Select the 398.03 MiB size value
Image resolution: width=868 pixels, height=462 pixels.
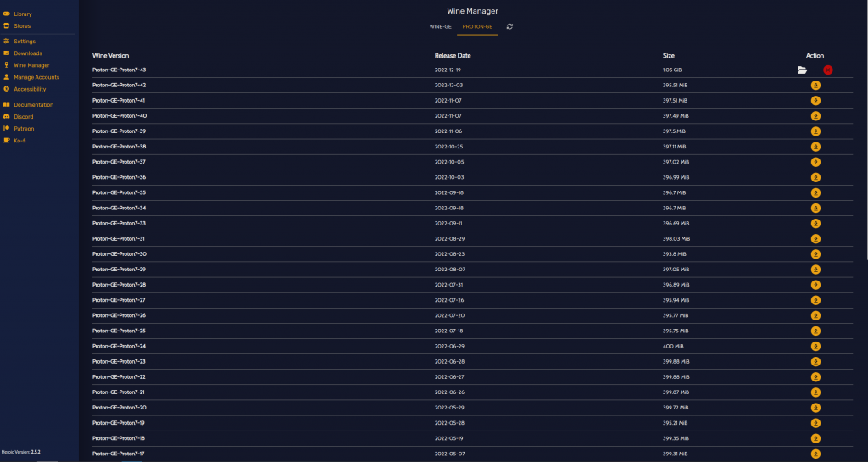(676, 239)
